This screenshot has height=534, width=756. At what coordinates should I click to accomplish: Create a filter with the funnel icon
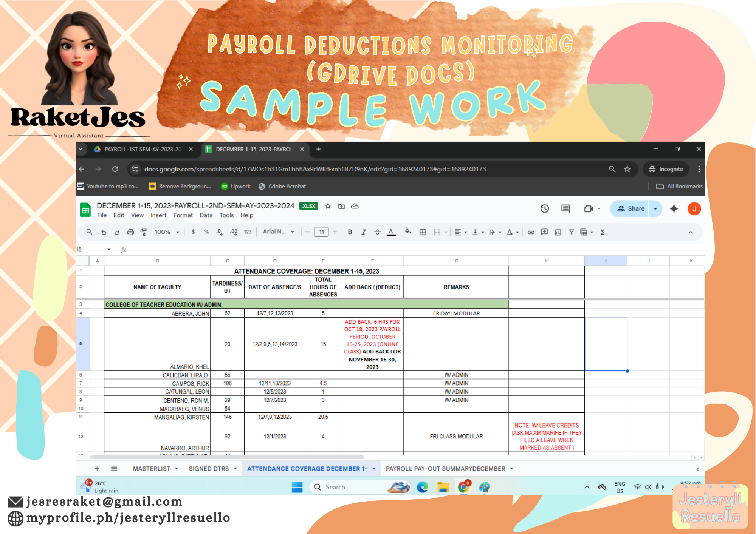pyautogui.click(x=571, y=232)
